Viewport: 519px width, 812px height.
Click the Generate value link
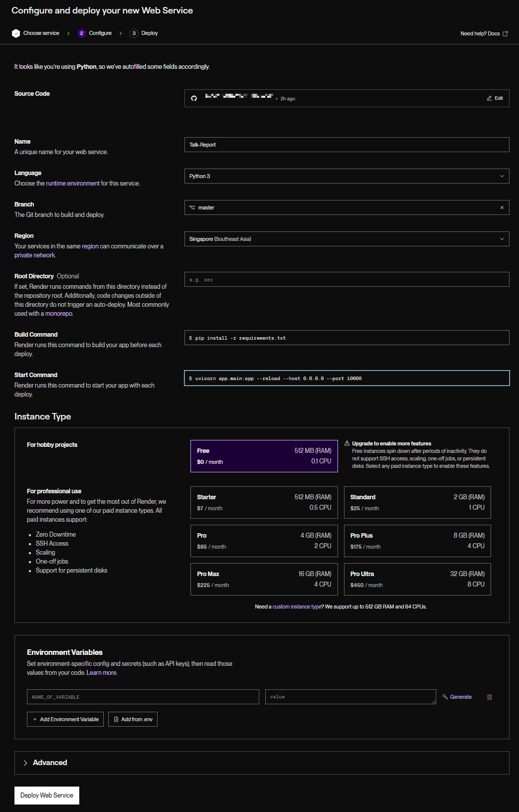457,697
